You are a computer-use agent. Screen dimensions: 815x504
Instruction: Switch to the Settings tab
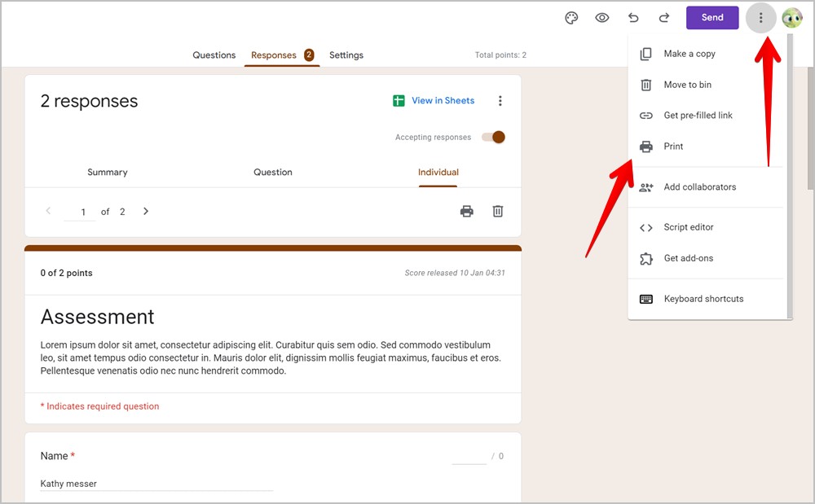[x=346, y=55]
